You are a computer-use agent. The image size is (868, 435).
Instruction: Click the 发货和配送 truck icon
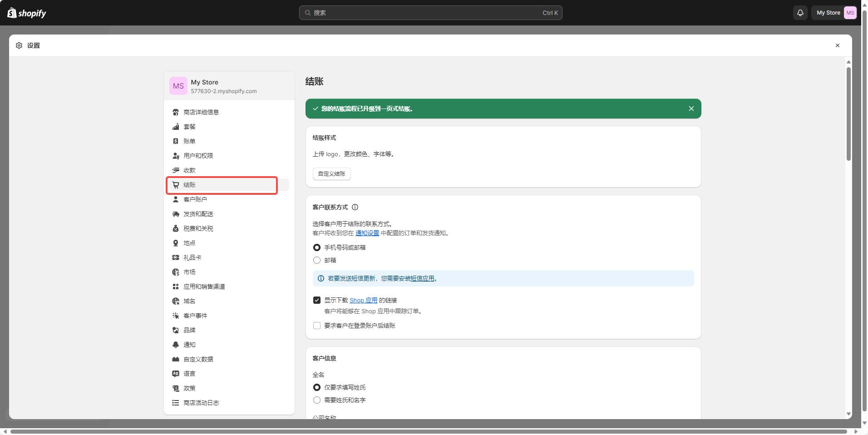[176, 214]
